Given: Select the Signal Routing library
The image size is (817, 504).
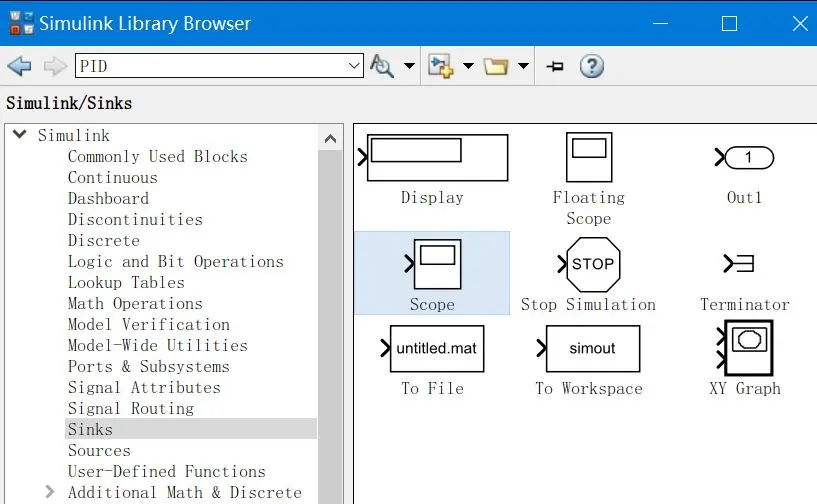Looking at the screenshot, I should click(x=131, y=408).
